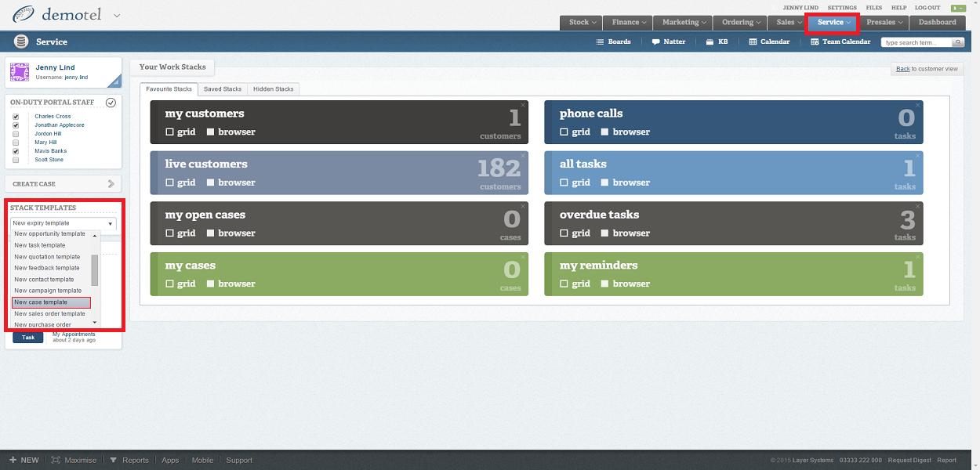This screenshot has width=980, height=470.
Task: Toggle Charles Cross on-duty checkbox
Action: pos(16,117)
